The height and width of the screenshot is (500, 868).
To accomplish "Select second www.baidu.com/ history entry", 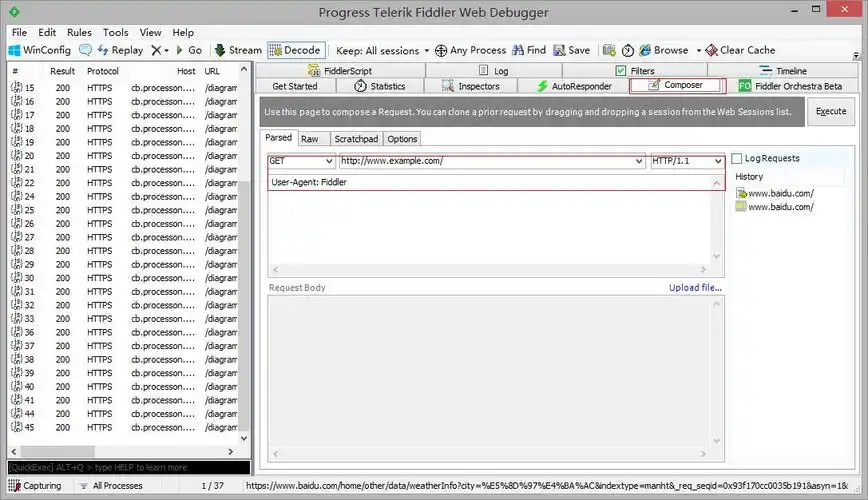I will point(774,207).
